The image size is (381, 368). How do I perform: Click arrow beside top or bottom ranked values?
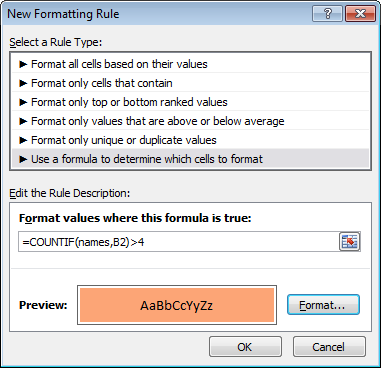click(23, 102)
